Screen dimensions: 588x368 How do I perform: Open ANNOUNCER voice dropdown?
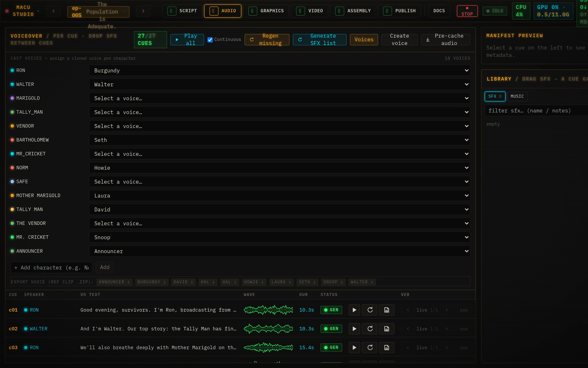click(x=280, y=251)
